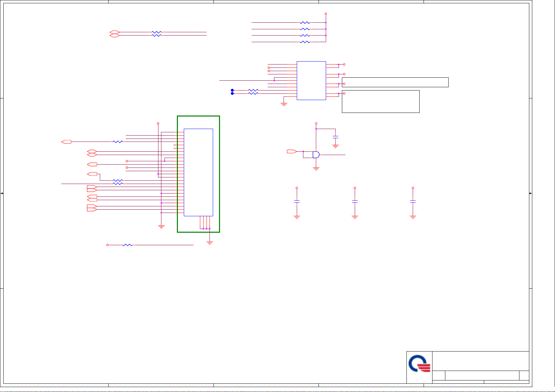Click the ground symbol at the IC's lower-left pin

[x=284, y=104]
